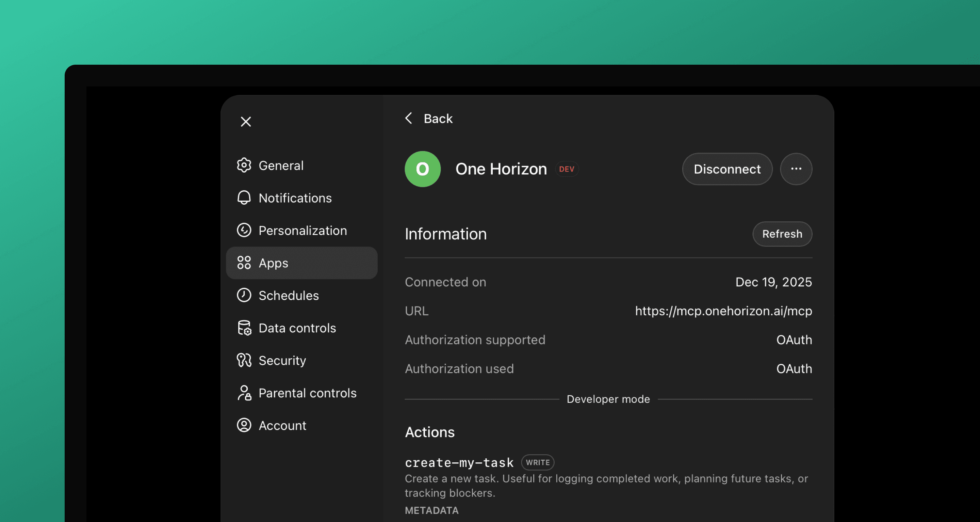980x522 pixels.
Task: Click the OAuth value for Authorization used
Action: [x=794, y=368]
